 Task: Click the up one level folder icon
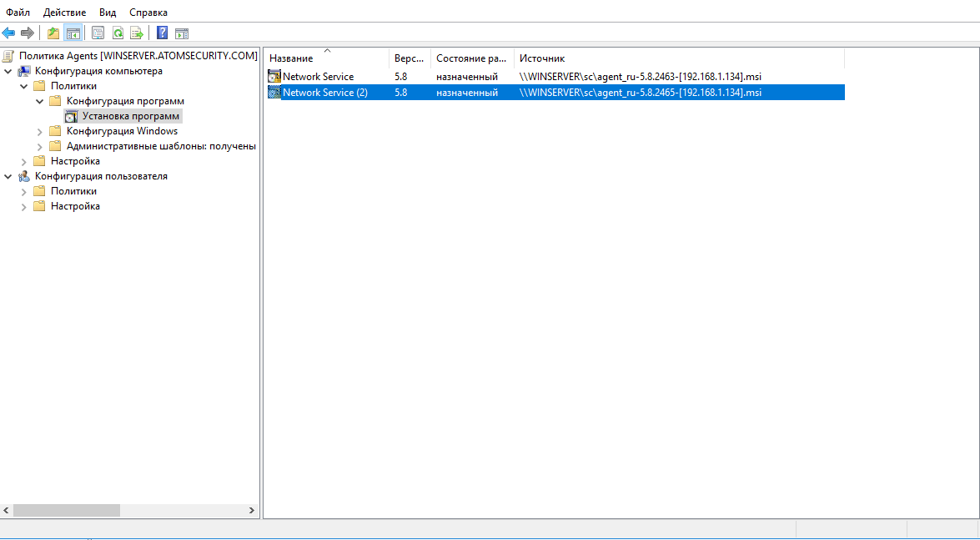[53, 33]
